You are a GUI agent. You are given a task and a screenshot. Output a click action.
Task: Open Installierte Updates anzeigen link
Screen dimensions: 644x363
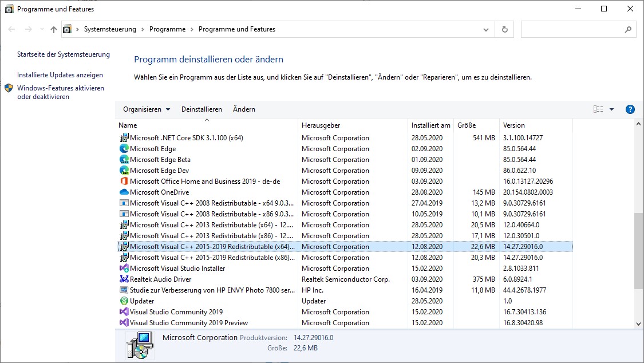(60, 75)
